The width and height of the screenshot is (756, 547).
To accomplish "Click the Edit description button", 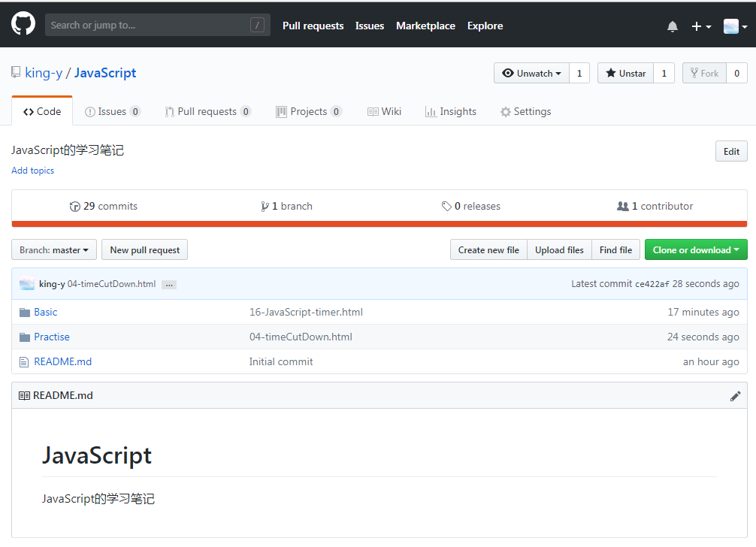I will coord(731,151).
